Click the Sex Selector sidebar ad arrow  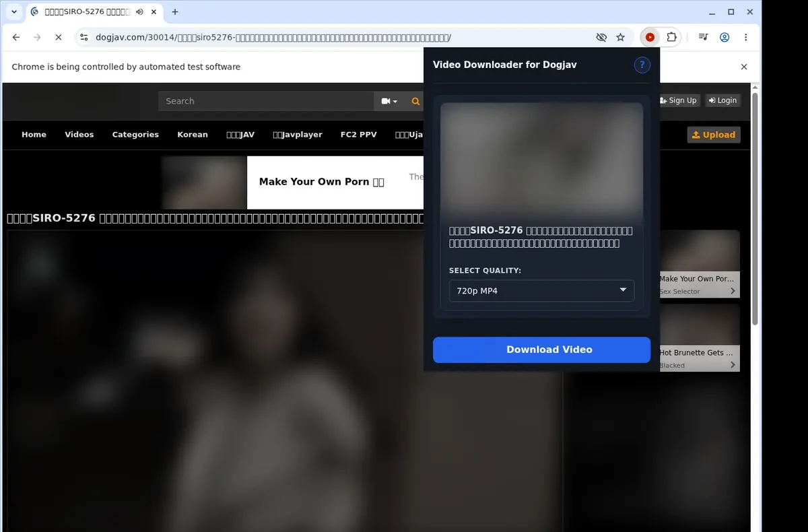[733, 292]
